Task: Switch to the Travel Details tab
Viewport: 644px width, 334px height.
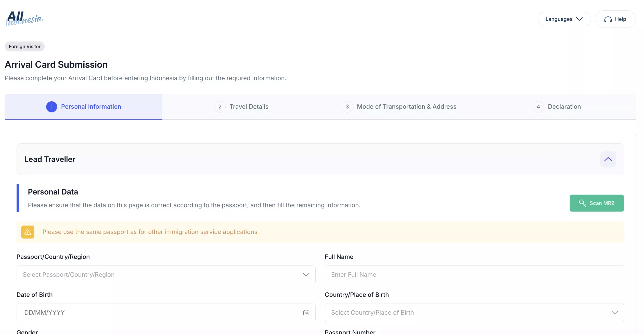Action: (249, 107)
